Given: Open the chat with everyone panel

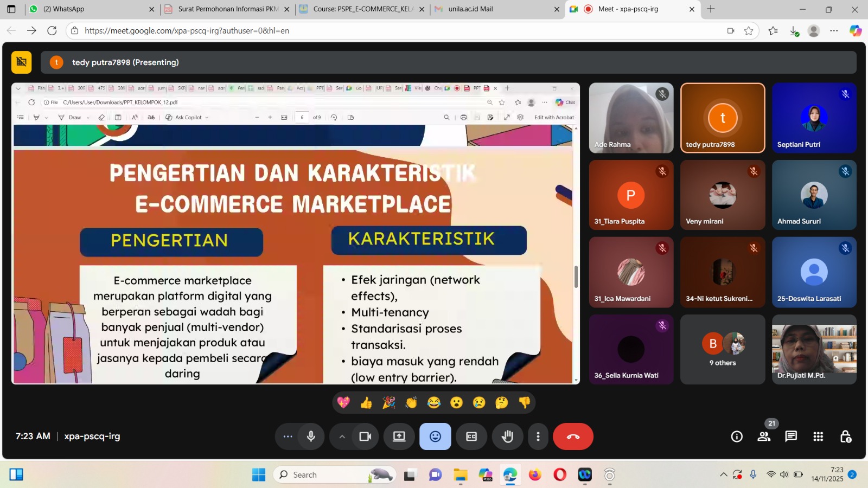Looking at the screenshot, I should coord(791,436).
